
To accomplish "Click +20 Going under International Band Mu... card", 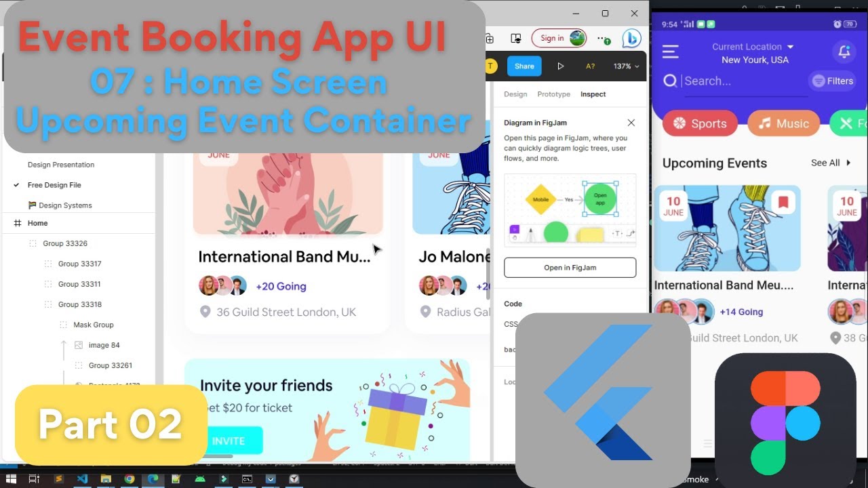I will pyautogui.click(x=281, y=286).
